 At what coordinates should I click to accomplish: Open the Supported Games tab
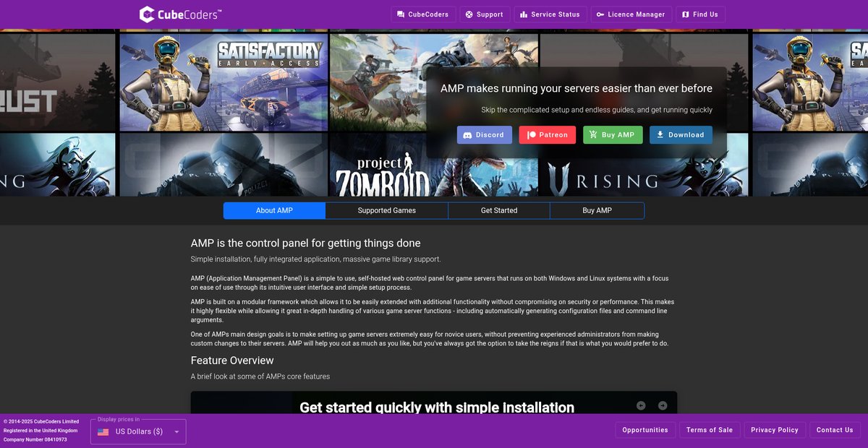[x=387, y=210]
